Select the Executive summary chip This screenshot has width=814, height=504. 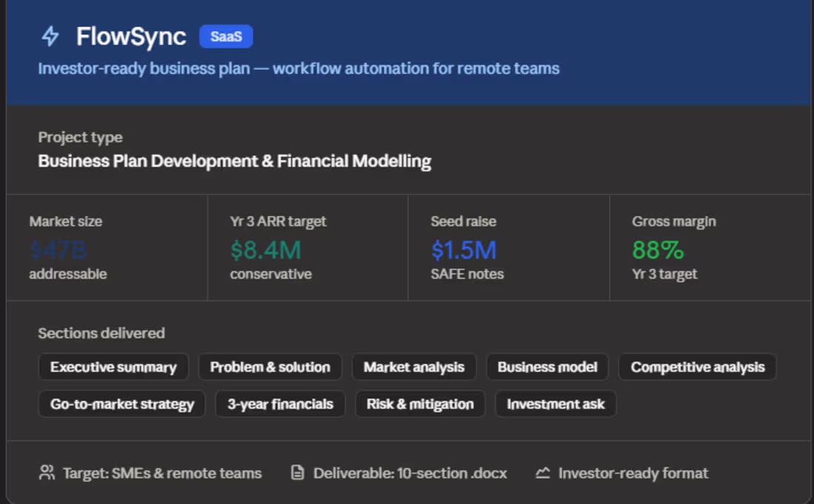113,367
